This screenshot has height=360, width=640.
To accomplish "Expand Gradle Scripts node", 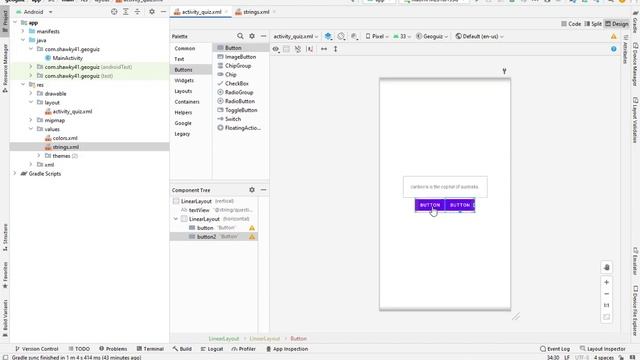I will point(15,173).
